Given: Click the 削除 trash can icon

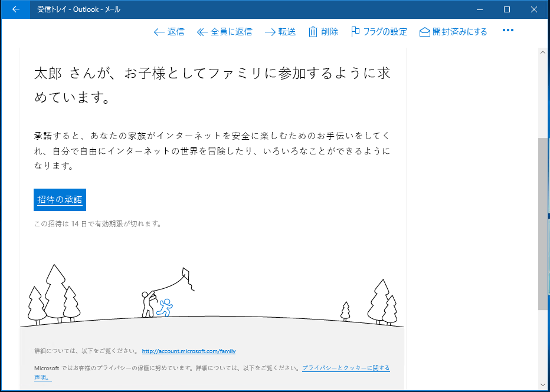Looking at the screenshot, I should point(312,31).
